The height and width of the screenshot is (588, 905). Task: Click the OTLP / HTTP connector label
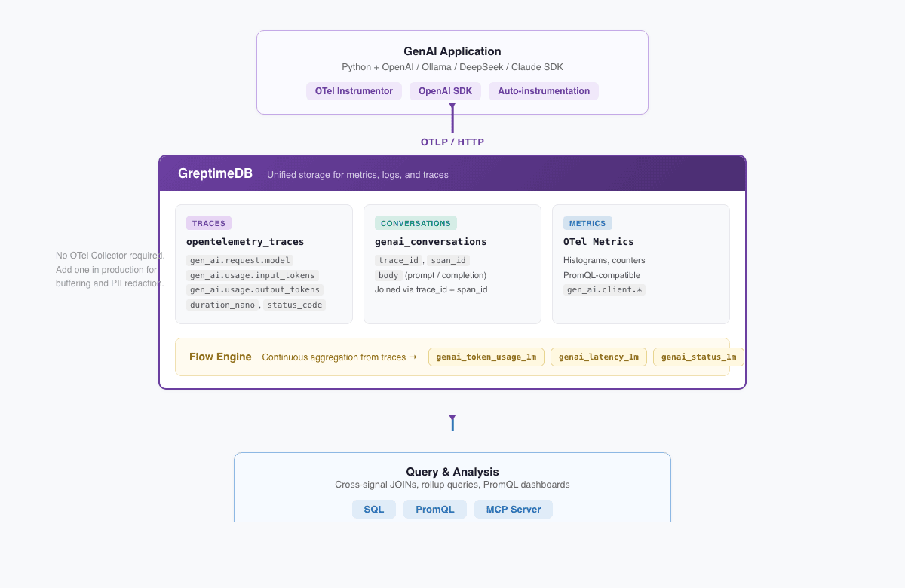point(452,142)
